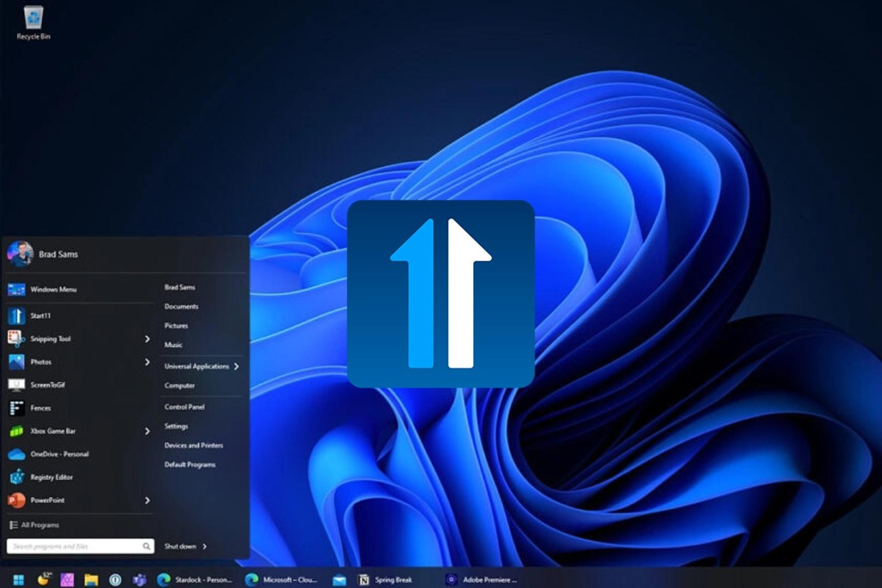Switch to the Notion Spring Break window
The image size is (882, 588).
pyautogui.click(x=386, y=580)
